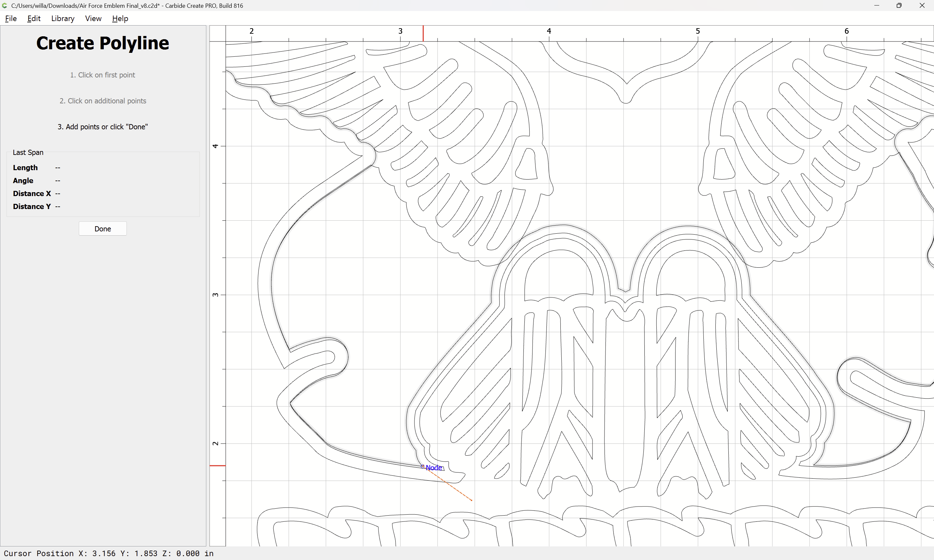Restore down the Carbide Create window

click(899, 6)
